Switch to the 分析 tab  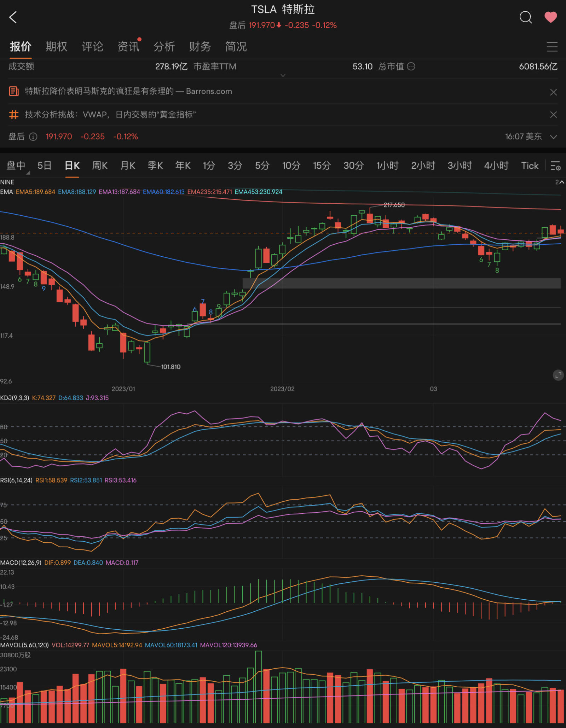tap(164, 47)
